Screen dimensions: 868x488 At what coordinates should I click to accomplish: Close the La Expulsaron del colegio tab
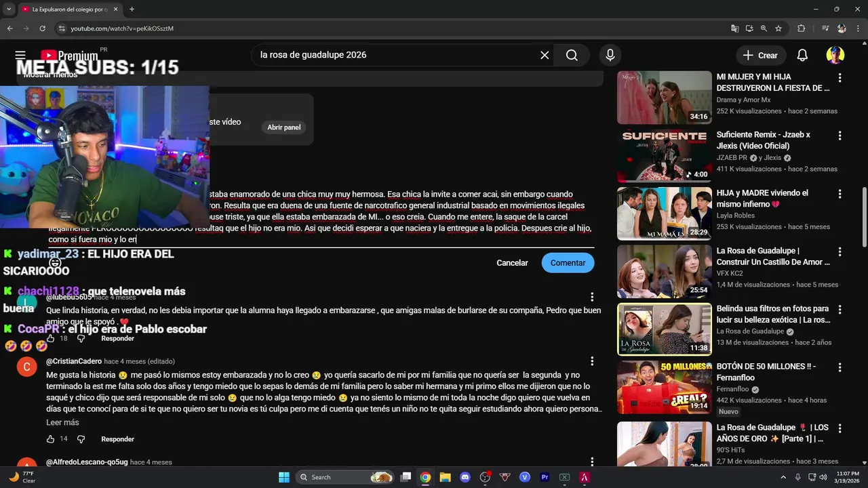click(116, 9)
